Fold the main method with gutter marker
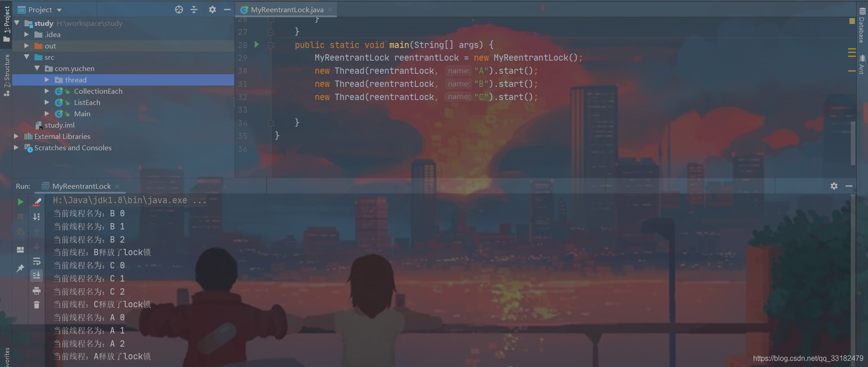The height and width of the screenshot is (367, 868). pos(271,45)
